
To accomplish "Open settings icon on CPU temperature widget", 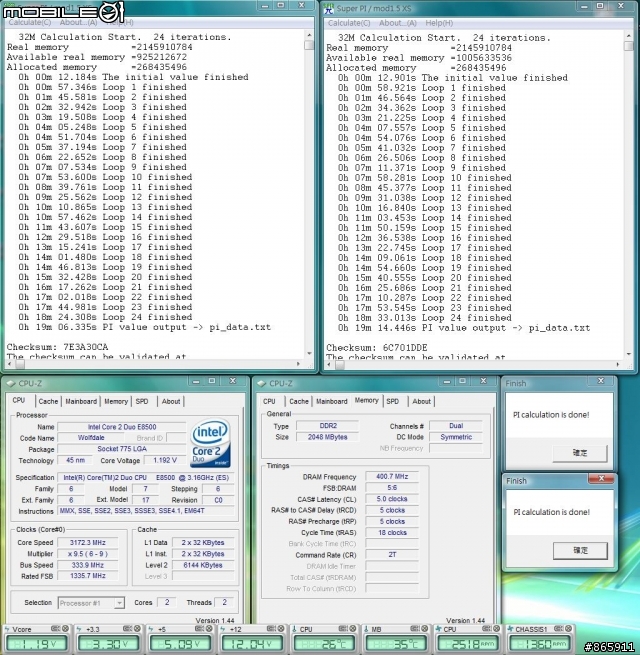I will pyautogui.click(x=343, y=628).
